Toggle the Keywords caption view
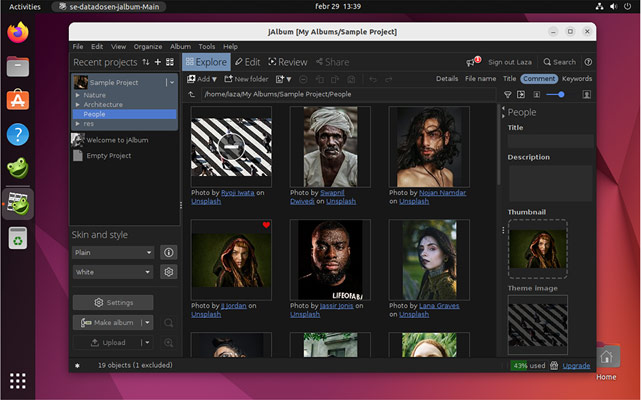Viewport: 641px width, 400px height. pos(576,78)
